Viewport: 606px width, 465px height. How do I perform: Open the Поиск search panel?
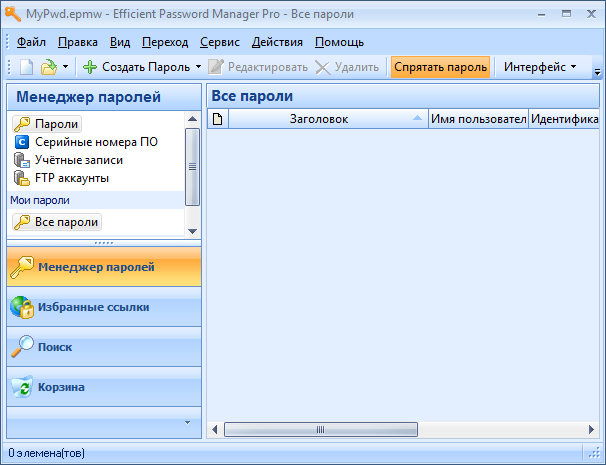pos(55,347)
